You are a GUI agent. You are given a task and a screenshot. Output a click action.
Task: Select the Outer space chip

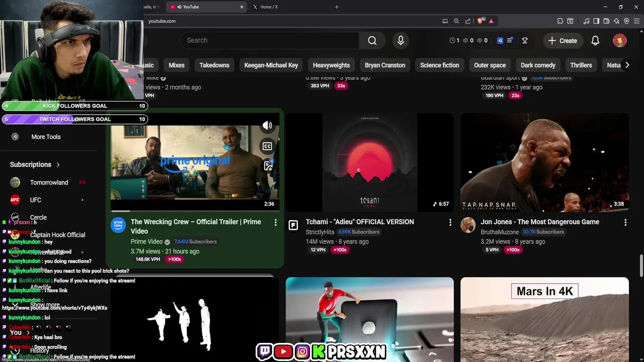(x=490, y=65)
